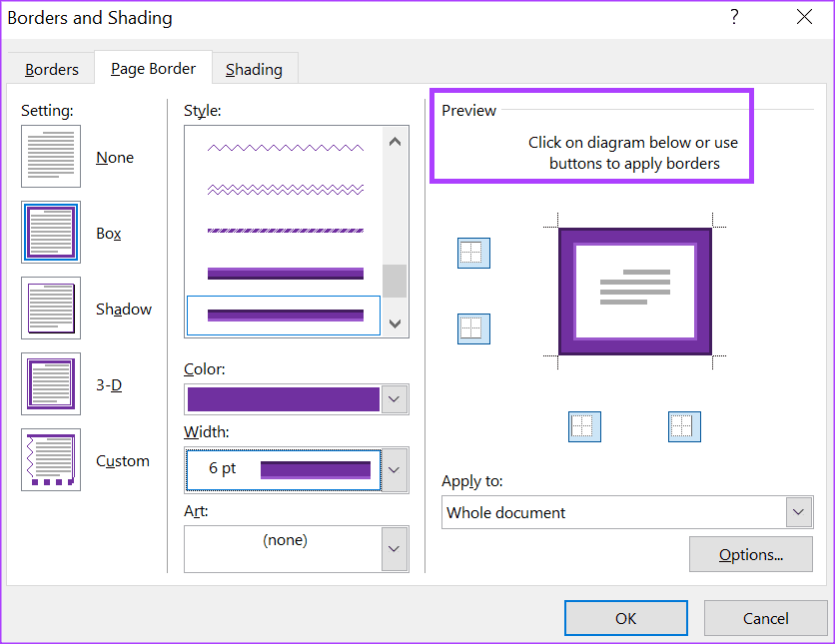Pick the Shadow border setting icon
835x644 pixels.
tap(51, 309)
